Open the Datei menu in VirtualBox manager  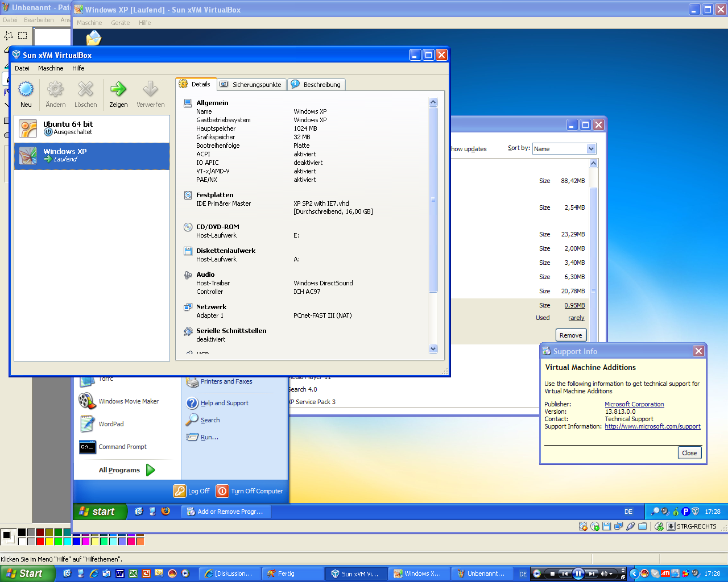click(22, 68)
